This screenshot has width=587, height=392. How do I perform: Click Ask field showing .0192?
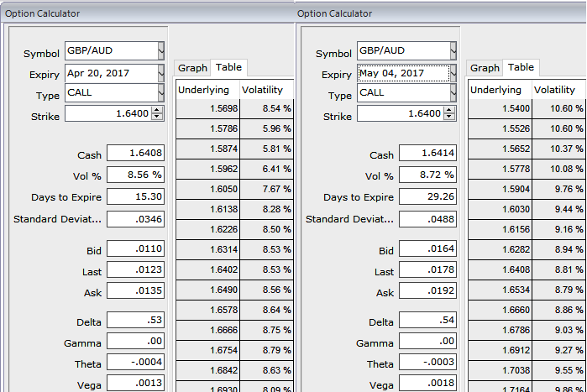(427, 290)
